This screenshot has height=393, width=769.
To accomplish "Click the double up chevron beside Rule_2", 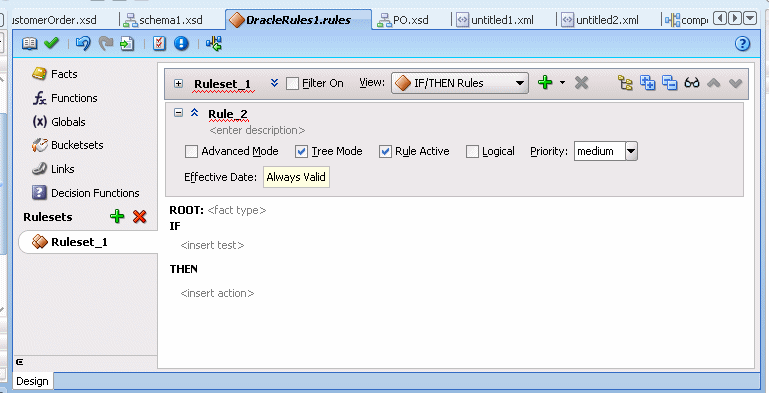I will point(194,112).
